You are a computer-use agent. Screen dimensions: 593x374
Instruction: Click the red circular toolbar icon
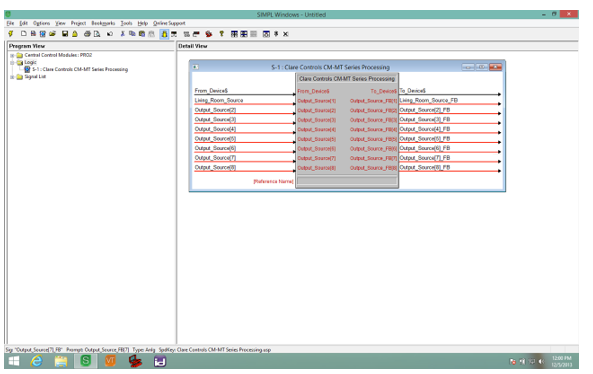pos(208,34)
